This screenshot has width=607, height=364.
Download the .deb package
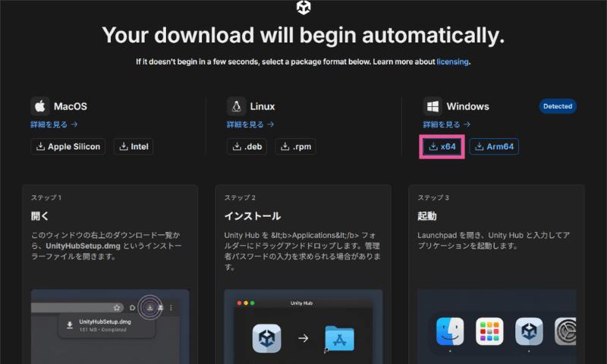247,146
